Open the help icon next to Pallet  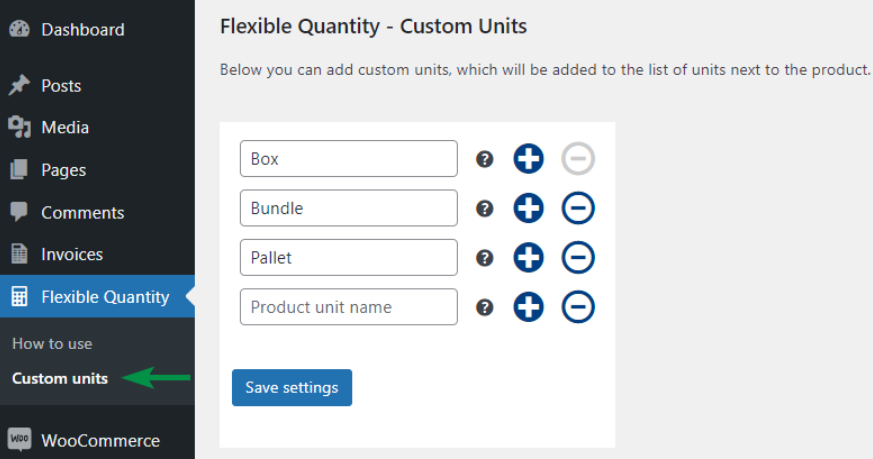coord(484,258)
